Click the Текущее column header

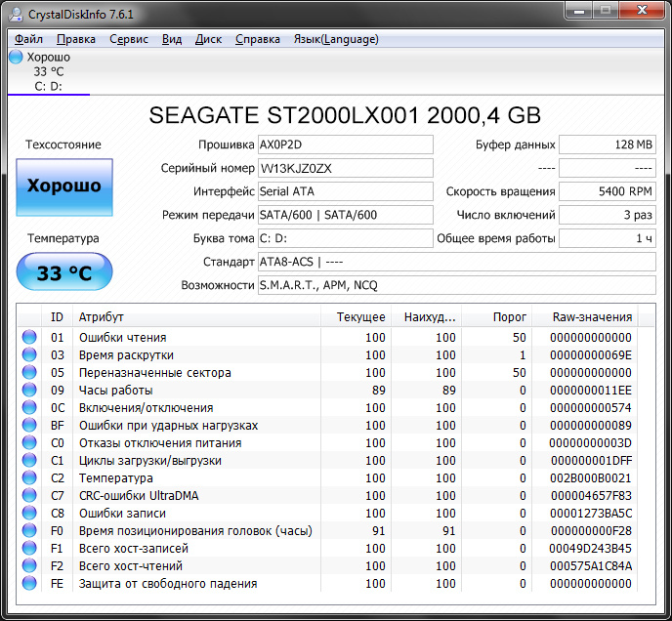click(x=356, y=316)
